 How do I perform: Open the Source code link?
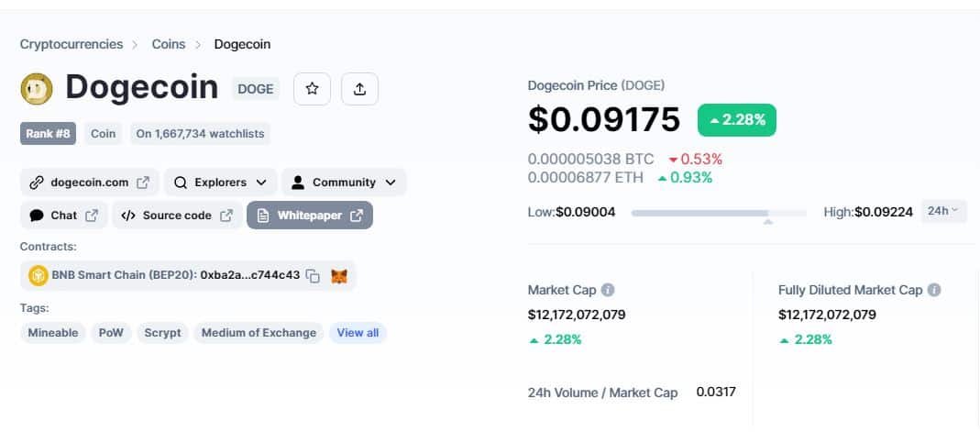(177, 215)
